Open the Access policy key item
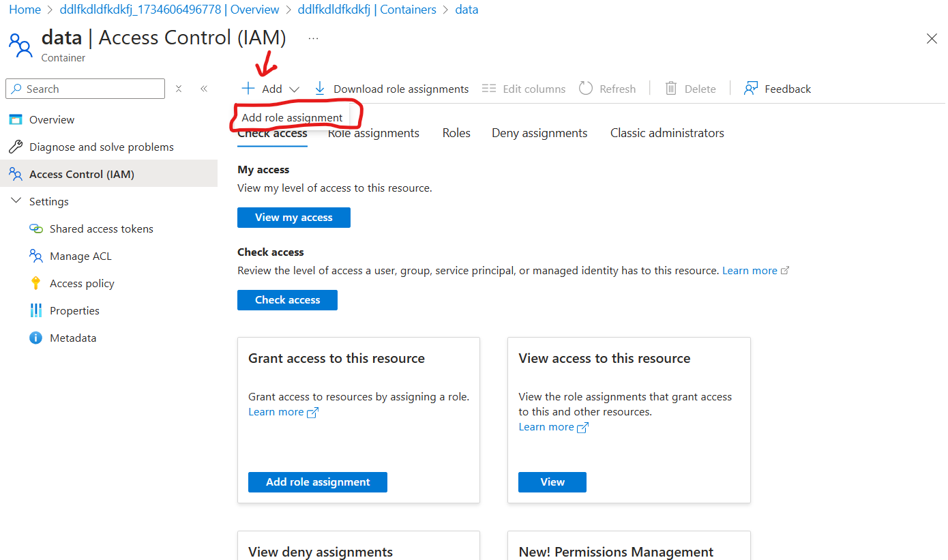 (82, 284)
